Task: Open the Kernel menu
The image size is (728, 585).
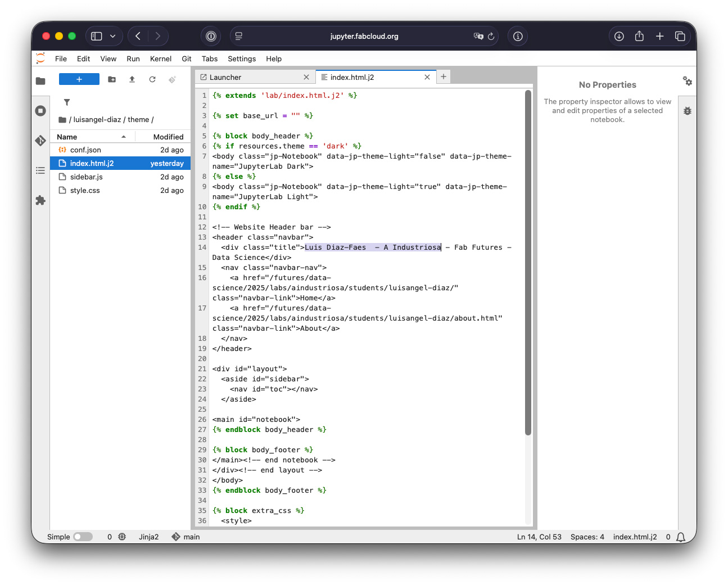Action: [x=160, y=58]
